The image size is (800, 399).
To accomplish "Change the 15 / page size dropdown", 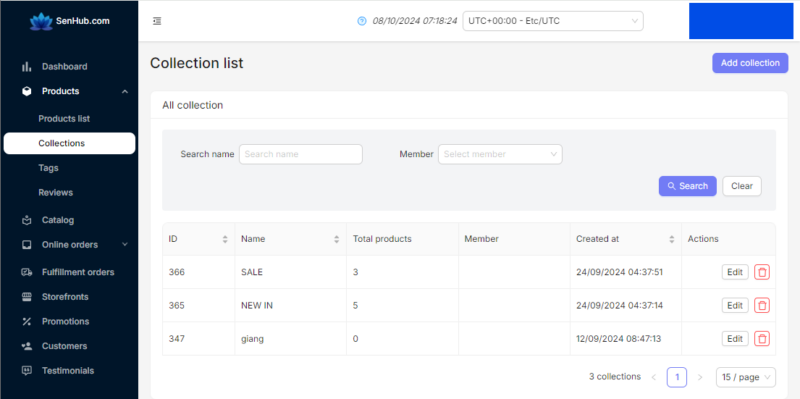I will [x=745, y=377].
